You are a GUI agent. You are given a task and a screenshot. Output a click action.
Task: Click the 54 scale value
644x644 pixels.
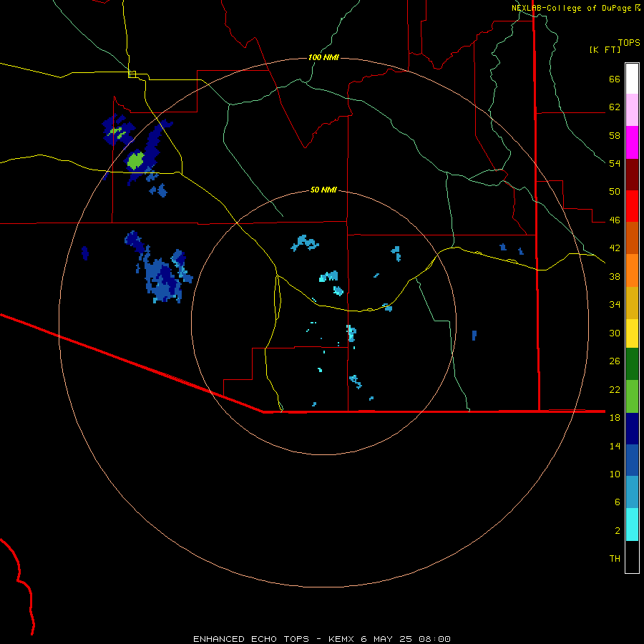pos(615,163)
